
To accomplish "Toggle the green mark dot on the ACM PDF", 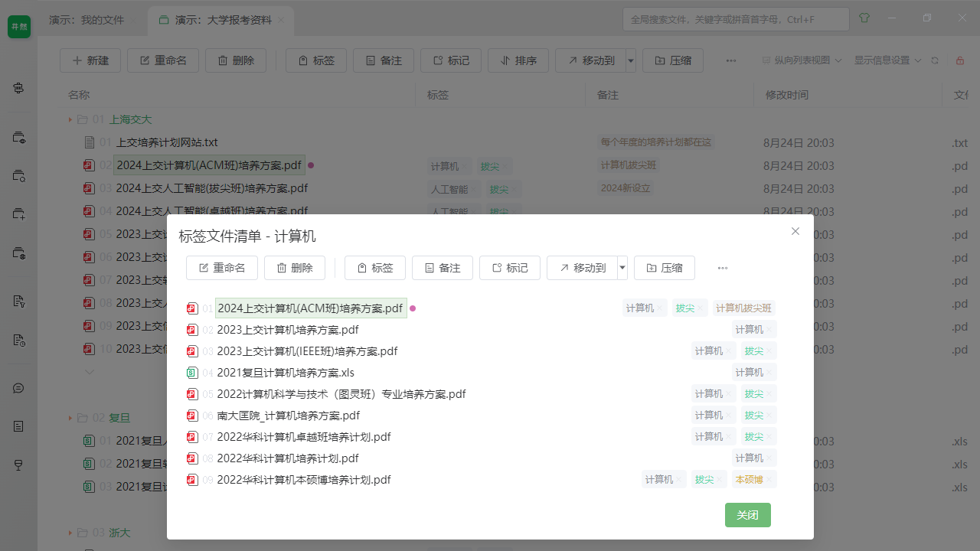I will pos(310,165).
